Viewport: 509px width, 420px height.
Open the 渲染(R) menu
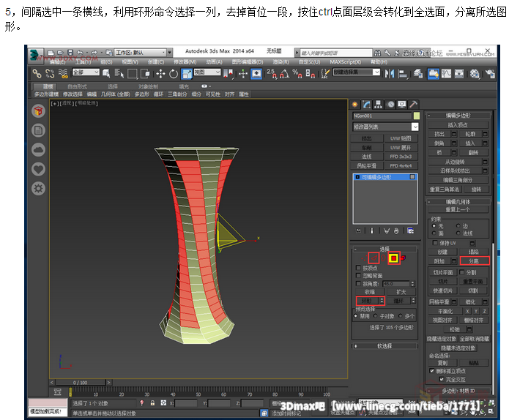tap(280, 62)
